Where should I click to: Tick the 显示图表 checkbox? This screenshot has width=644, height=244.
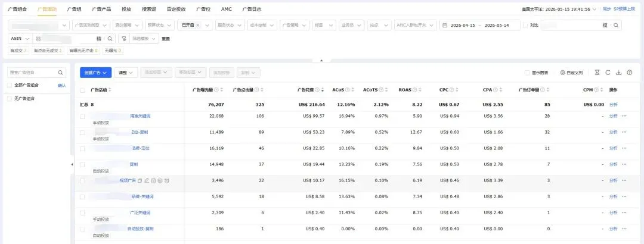tap(527, 73)
